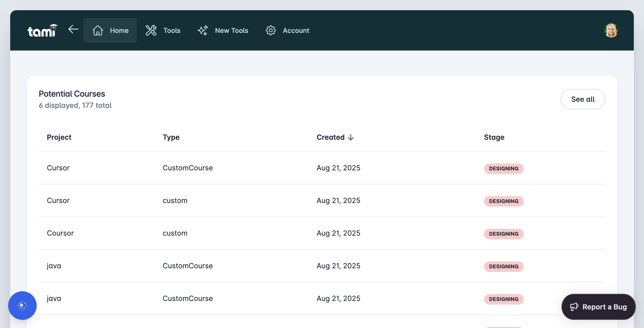Go to New Tools
The height and width of the screenshot is (328, 644).
231,30
